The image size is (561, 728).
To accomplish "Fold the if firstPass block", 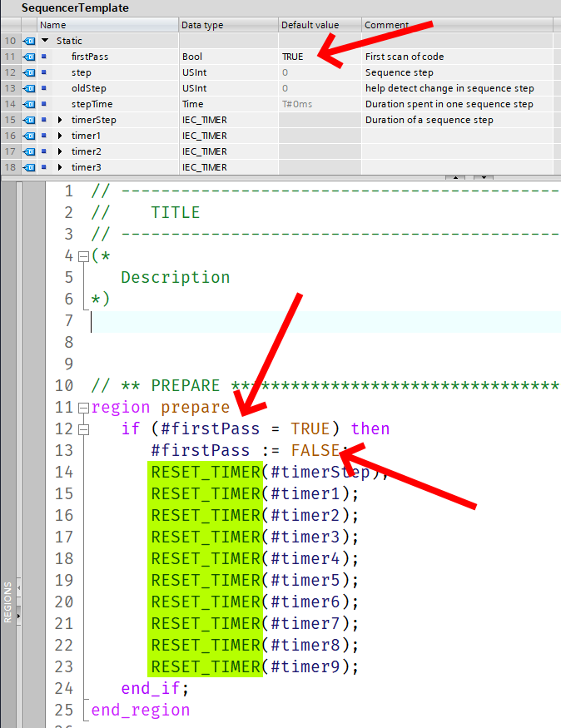I will coord(83,429).
